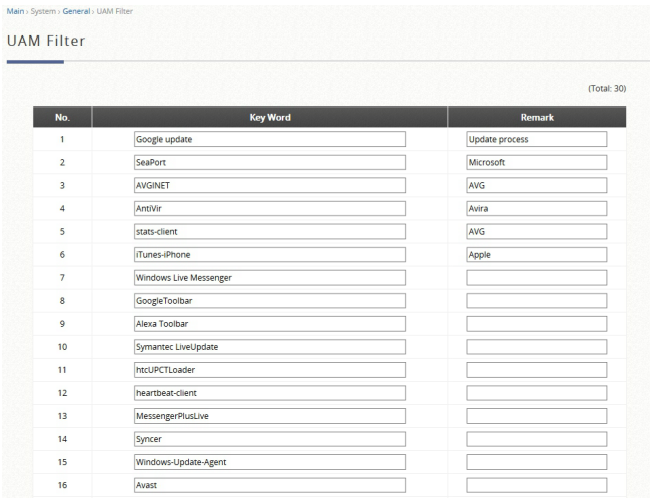Click the empty remark for MessengerPlusLive
Screen dimensions: 650x498
point(537,416)
